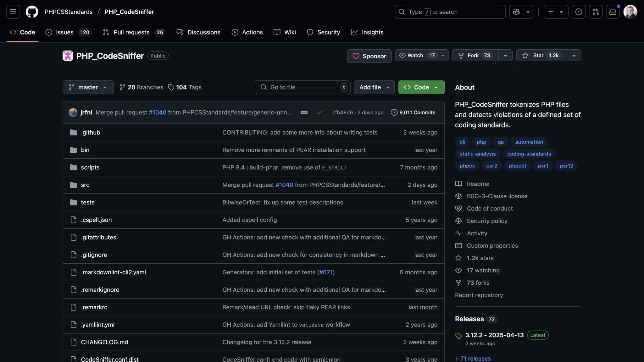Open the + 71 releases link
This screenshot has width=644, height=362.
[473, 359]
